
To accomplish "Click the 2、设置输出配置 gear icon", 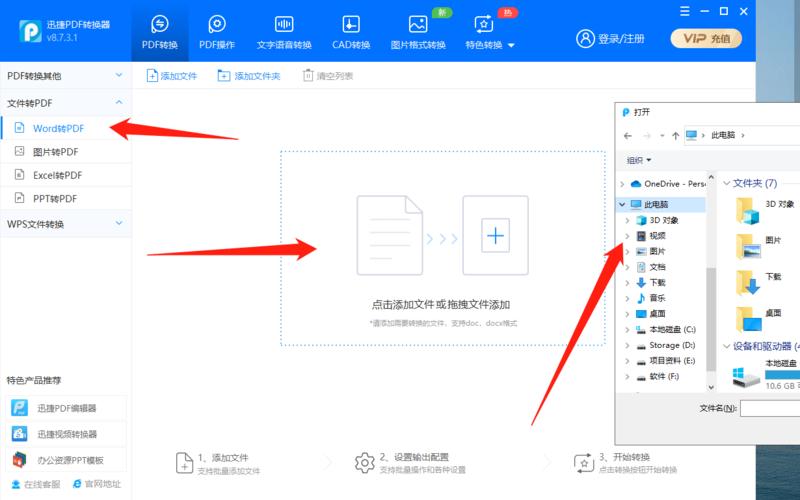I will pos(365,463).
